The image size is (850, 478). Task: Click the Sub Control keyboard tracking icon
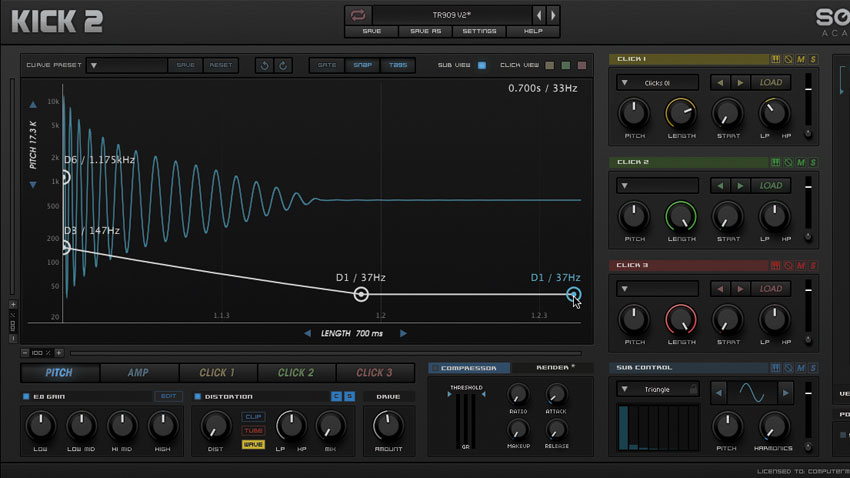[x=776, y=368]
